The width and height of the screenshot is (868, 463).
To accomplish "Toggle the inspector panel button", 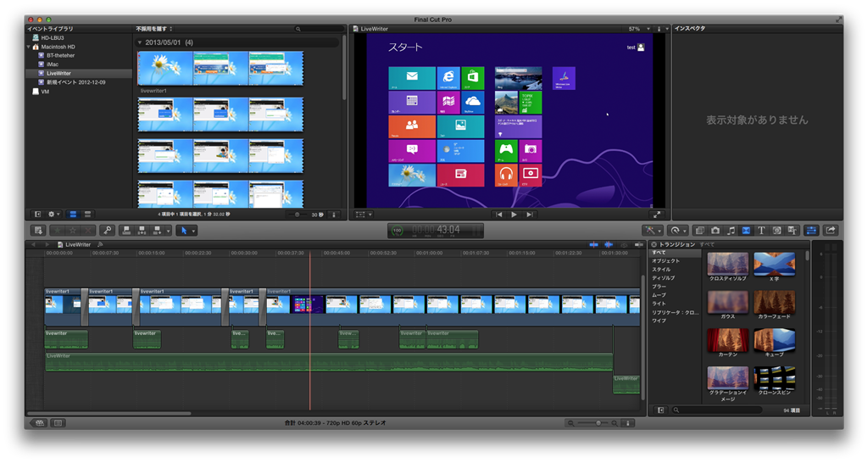I will [811, 231].
